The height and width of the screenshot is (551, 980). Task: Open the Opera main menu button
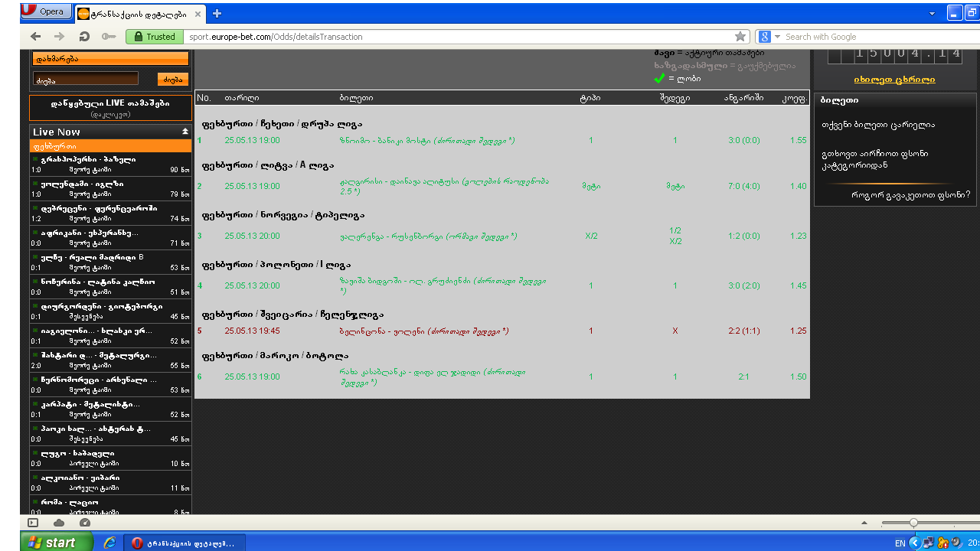pos(46,11)
